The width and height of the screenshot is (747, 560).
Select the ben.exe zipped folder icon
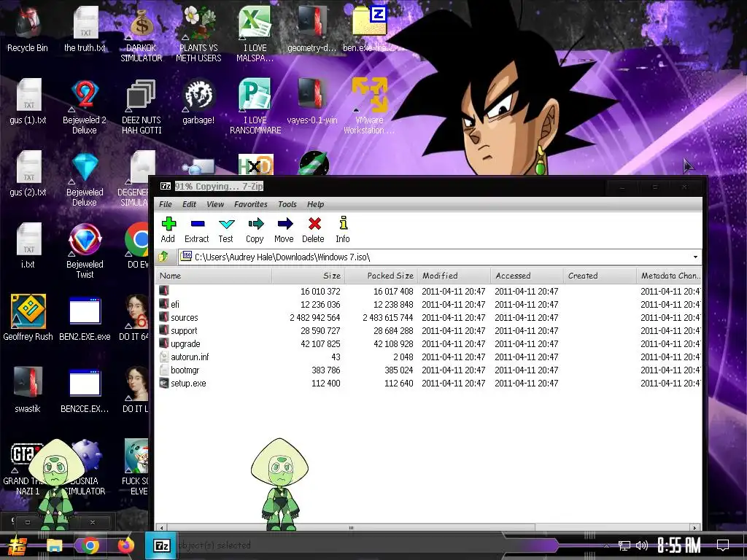click(368, 29)
